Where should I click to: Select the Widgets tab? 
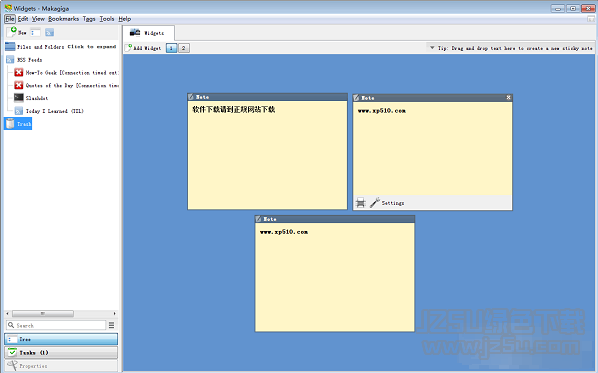[x=149, y=33]
